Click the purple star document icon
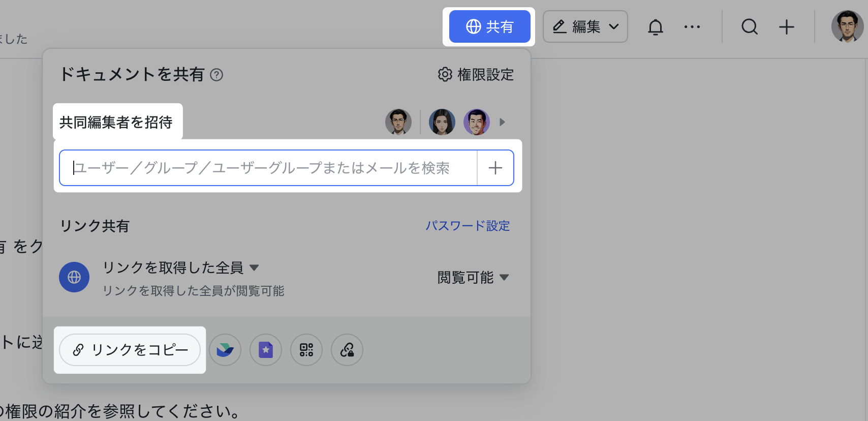The height and width of the screenshot is (421, 868). [266, 350]
